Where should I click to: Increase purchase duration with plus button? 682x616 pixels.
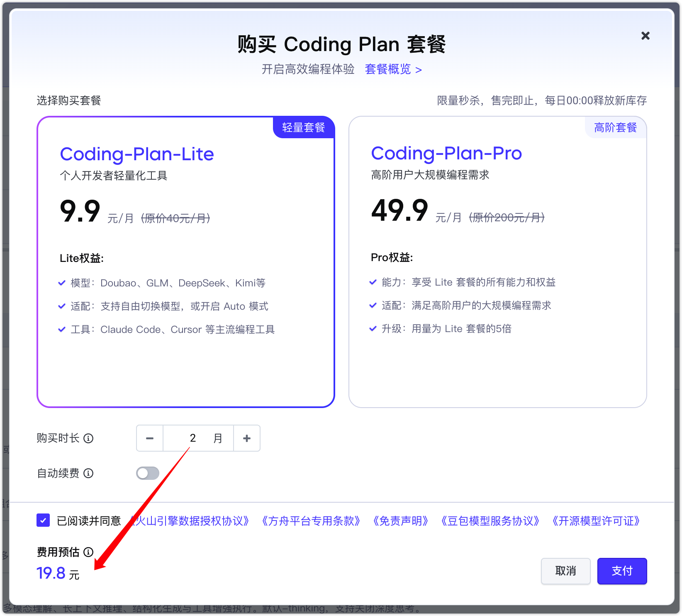(247, 438)
